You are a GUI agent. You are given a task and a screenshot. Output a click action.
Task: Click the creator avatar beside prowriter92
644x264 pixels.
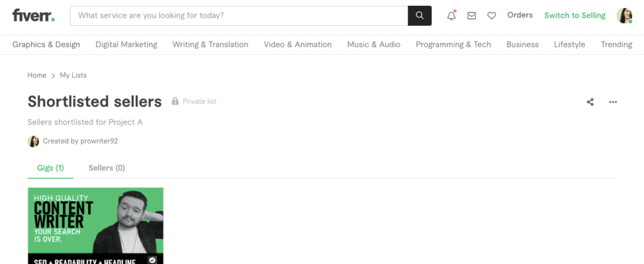coord(33,141)
